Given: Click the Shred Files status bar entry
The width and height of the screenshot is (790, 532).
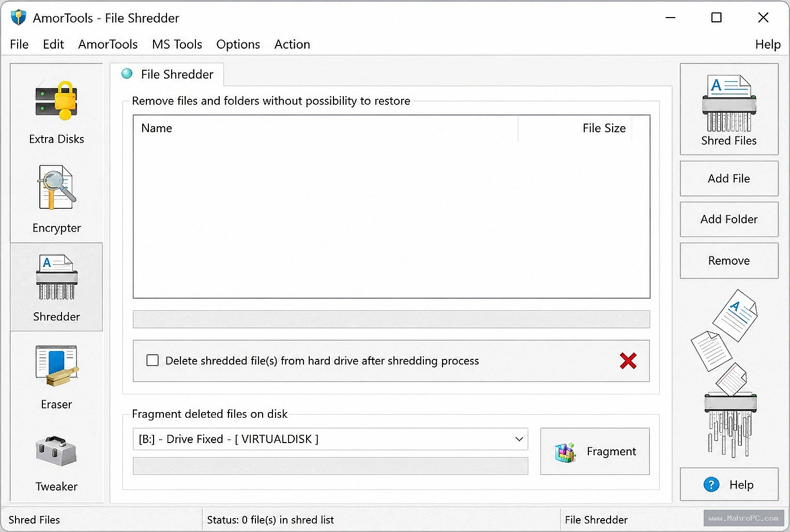Looking at the screenshot, I should pyautogui.click(x=34, y=520).
